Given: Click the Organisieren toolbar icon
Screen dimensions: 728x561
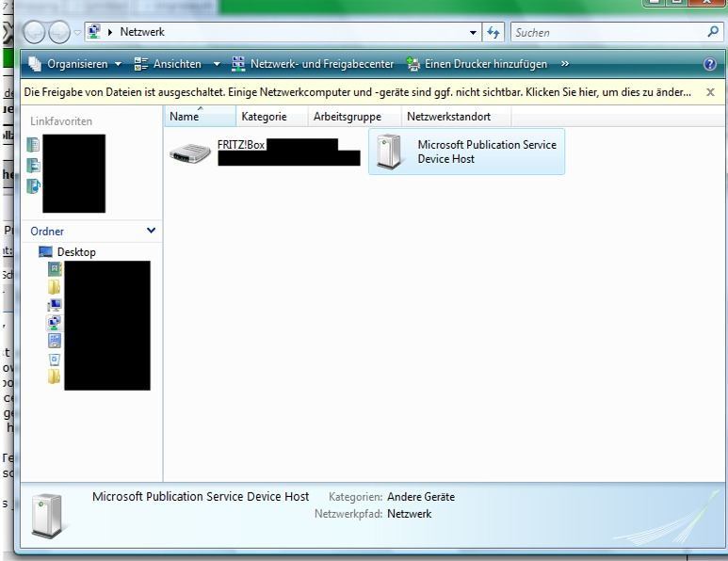Looking at the screenshot, I should [35, 64].
